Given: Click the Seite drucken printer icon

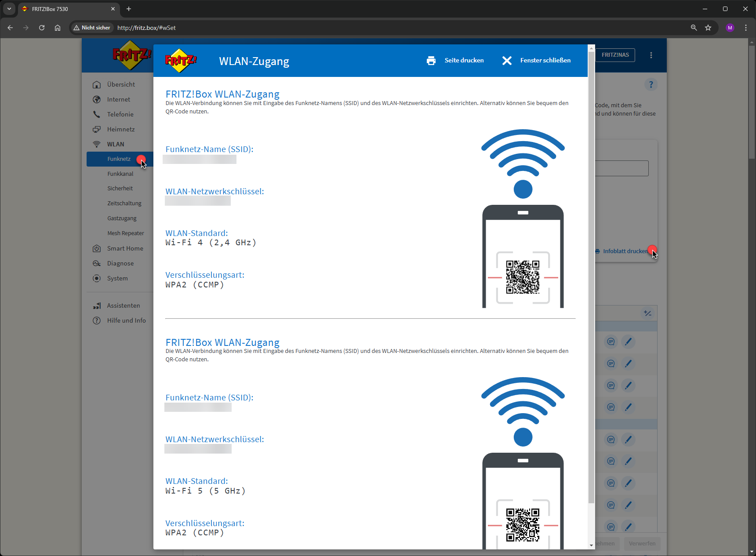Looking at the screenshot, I should [x=431, y=60].
